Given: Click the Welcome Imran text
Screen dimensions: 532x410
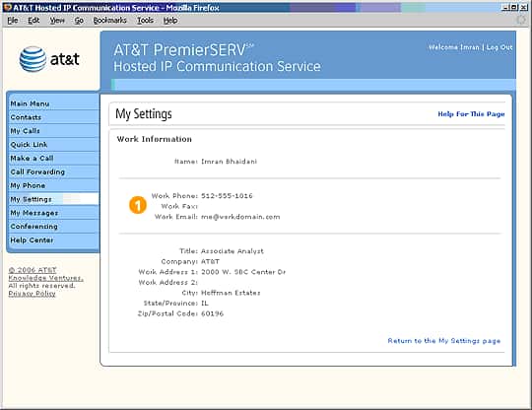Looking at the screenshot, I should pos(454,47).
